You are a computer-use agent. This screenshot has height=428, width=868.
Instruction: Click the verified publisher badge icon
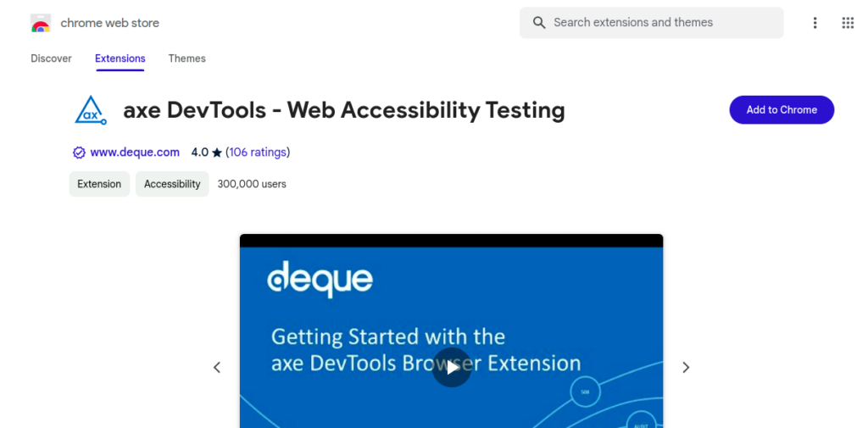[79, 153]
